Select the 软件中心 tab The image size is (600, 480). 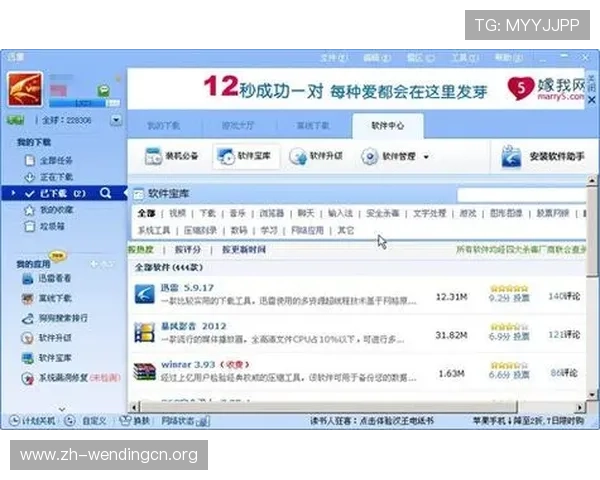click(388, 126)
